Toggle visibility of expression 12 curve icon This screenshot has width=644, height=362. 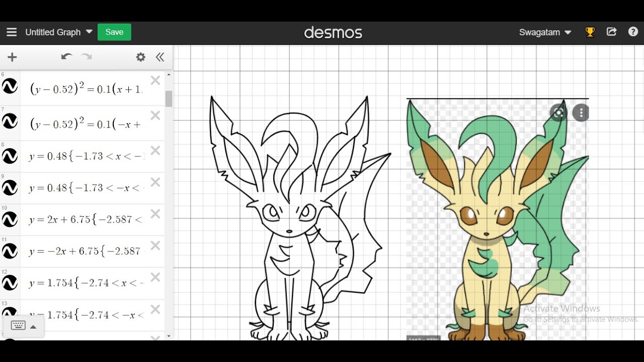click(x=10, y=283)
